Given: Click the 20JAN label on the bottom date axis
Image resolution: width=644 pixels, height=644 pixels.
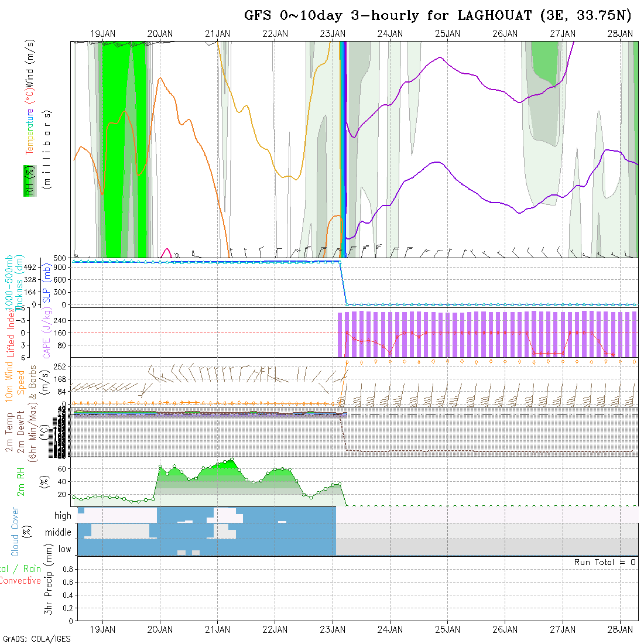Looking at the screenshot, I should (160, 629).
